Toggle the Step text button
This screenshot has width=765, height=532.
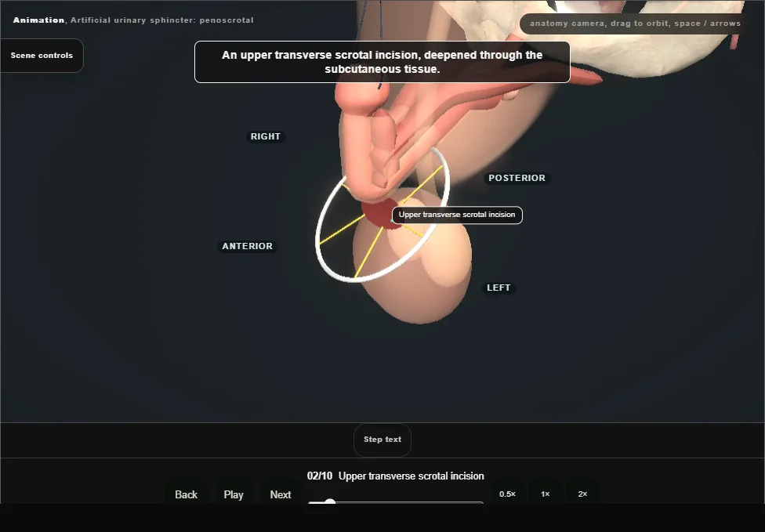(382, 440)
